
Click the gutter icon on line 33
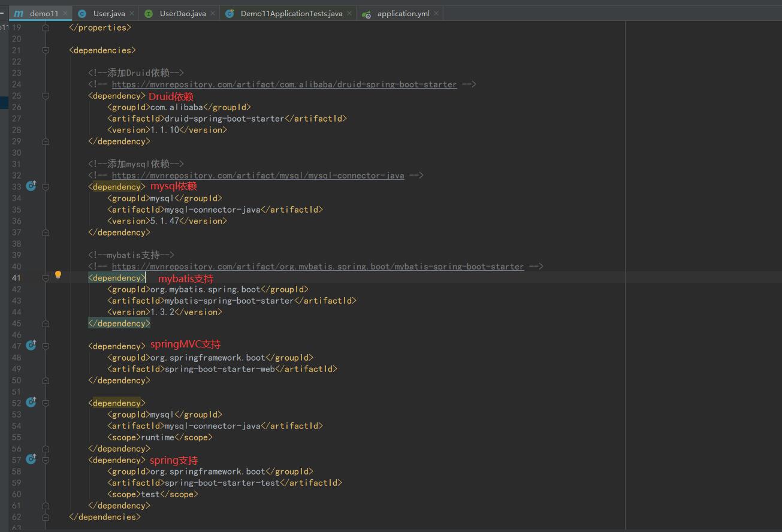pyautogui.click(x=31, y=186)
